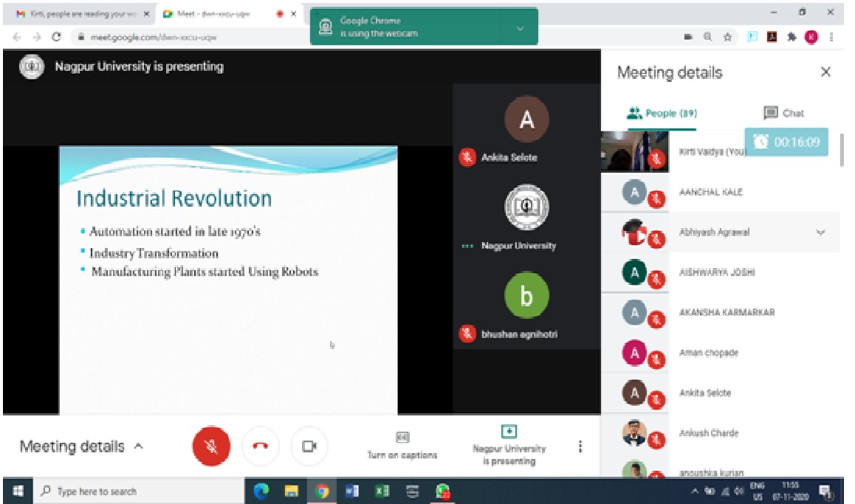Leave the call with the hang-up button

click(260, 446)
